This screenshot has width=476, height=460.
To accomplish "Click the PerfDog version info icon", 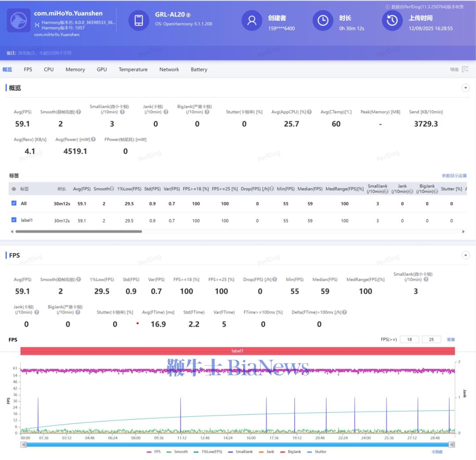I will 387,7.
